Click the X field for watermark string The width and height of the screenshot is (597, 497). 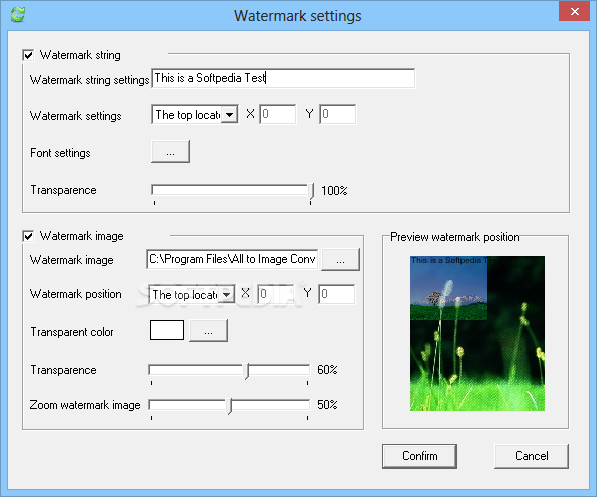click(x=278, y=114)
